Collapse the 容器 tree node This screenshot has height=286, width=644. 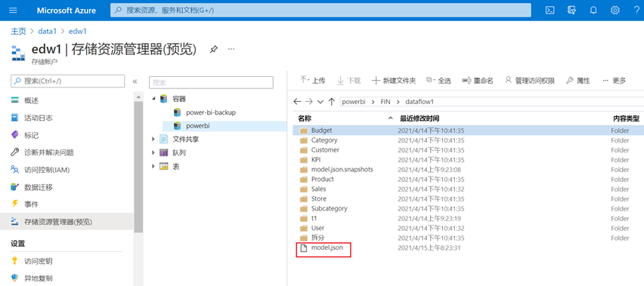tap(153, 99)
